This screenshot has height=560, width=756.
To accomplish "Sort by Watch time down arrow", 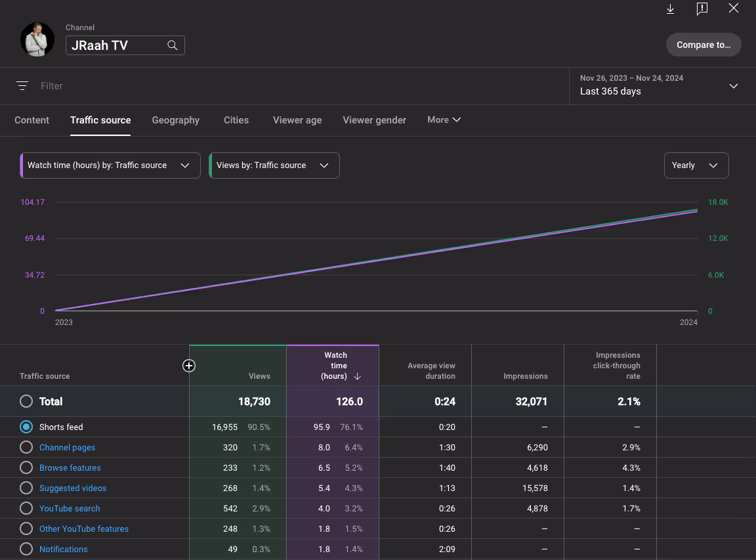I will [357, 376].
